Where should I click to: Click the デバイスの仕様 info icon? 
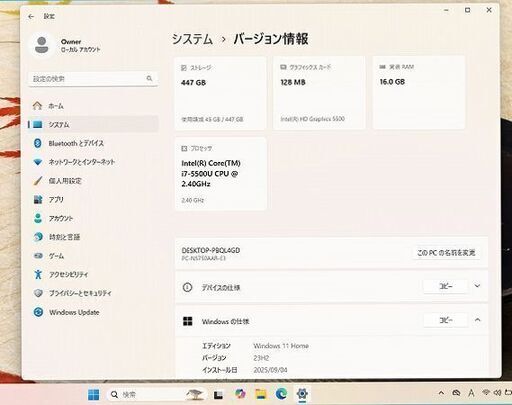point(187,287)
